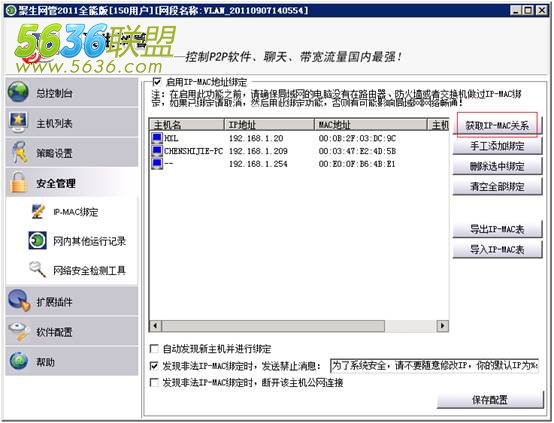Screen dimensions: 554x423
Task: Click the 安全管理 padlock icon
Action: [18, 182]
